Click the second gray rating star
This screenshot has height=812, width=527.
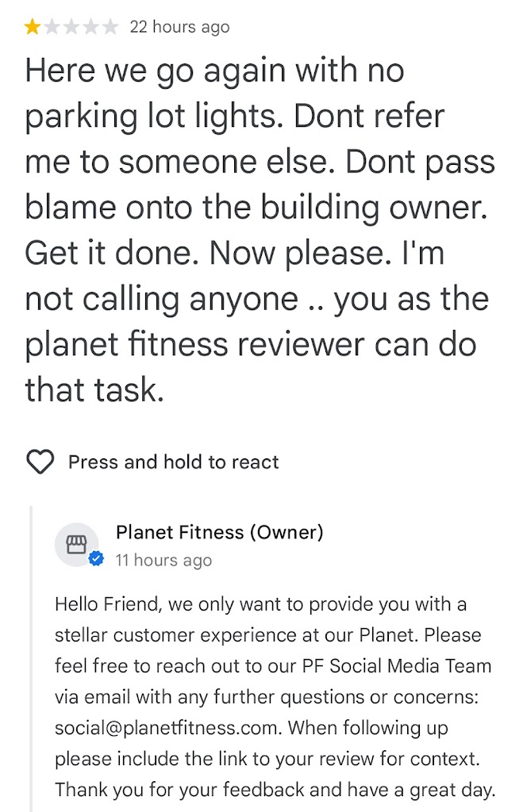[52, 28]
